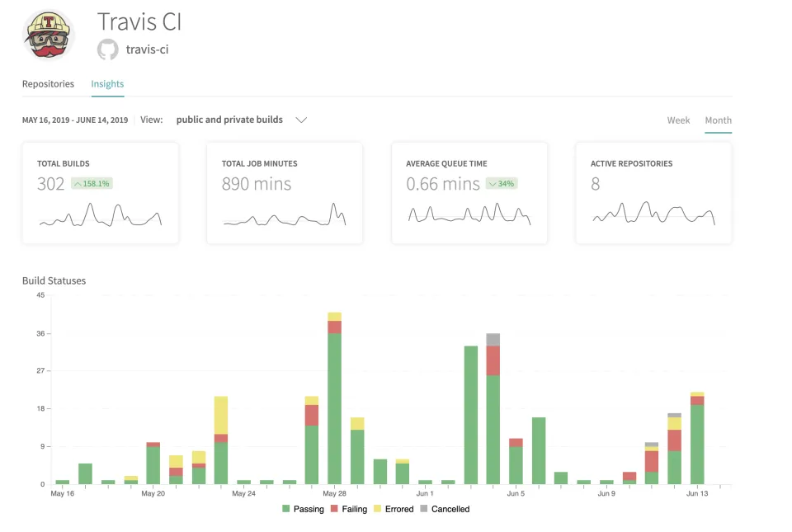The image size is (792, 532).
Task: Click the TOTAL BUILDS card label
Action: (64, 163)
